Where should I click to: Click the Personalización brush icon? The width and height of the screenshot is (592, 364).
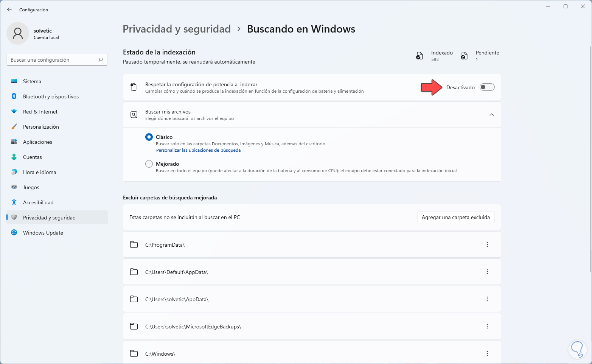click(x=14, y=127)
